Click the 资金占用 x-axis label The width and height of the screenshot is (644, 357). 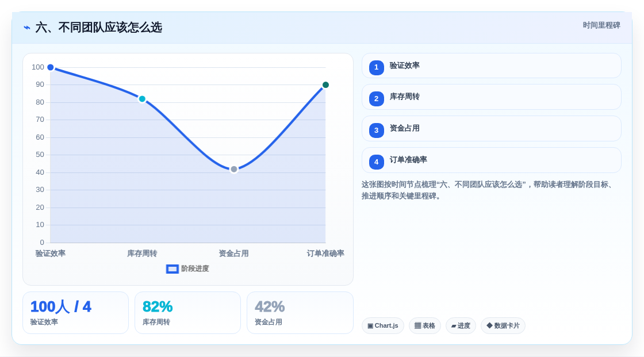(x=233, y=254)
